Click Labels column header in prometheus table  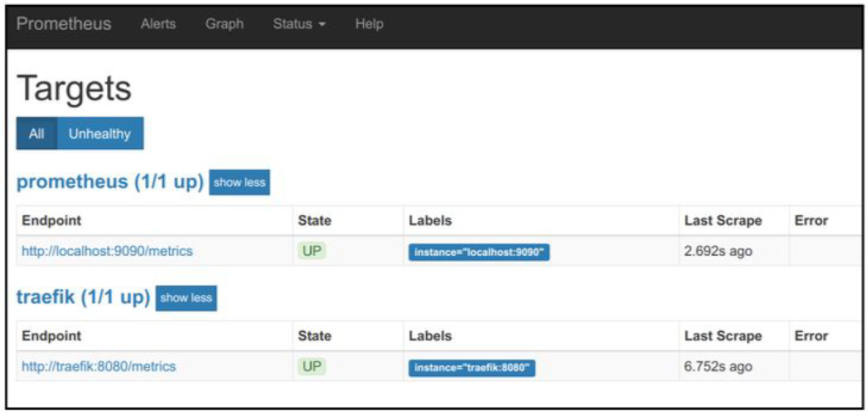click(430, 220)
